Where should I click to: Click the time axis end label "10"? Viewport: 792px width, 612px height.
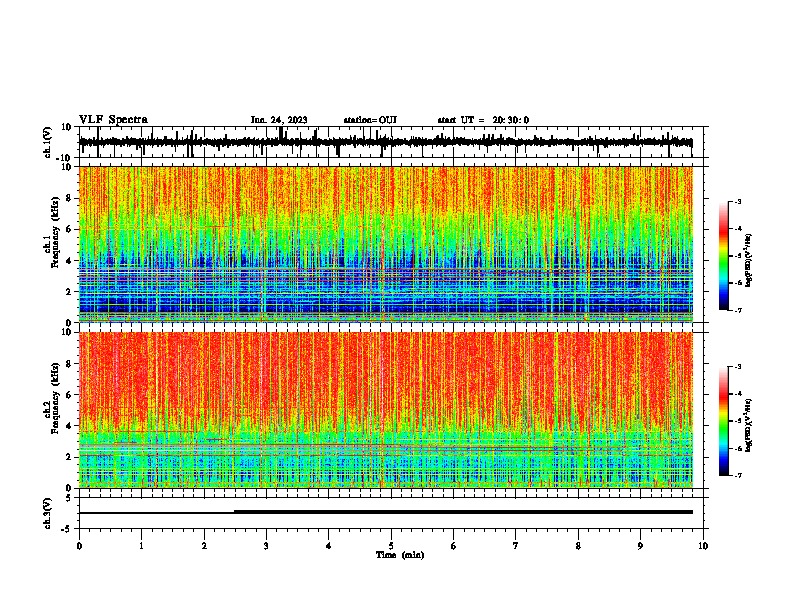point(703,546)
